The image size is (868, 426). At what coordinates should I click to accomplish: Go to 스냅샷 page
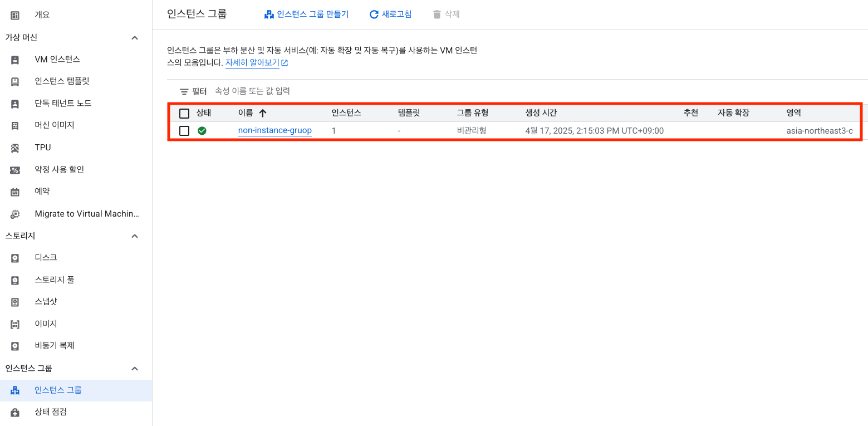[46, 301]
